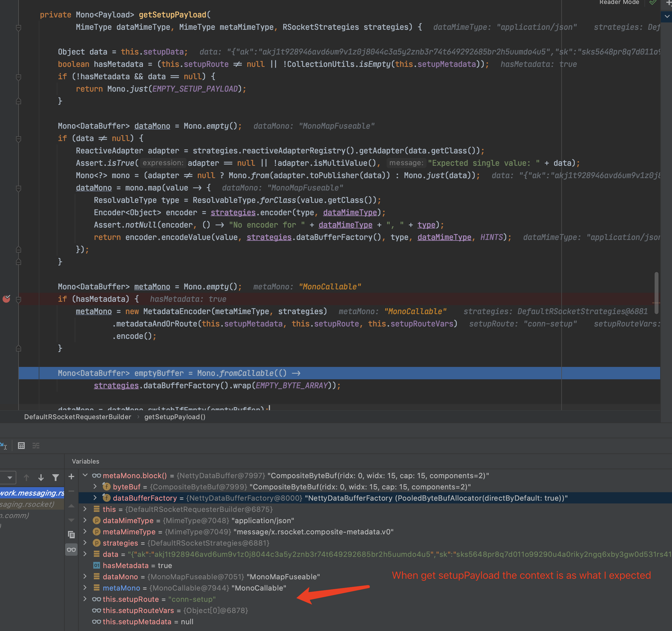Select the highlighted 'work.messaging.rs' stack frame
This screenshot has width=672, height=631.
pyautogui.click(x=32, y=493)
